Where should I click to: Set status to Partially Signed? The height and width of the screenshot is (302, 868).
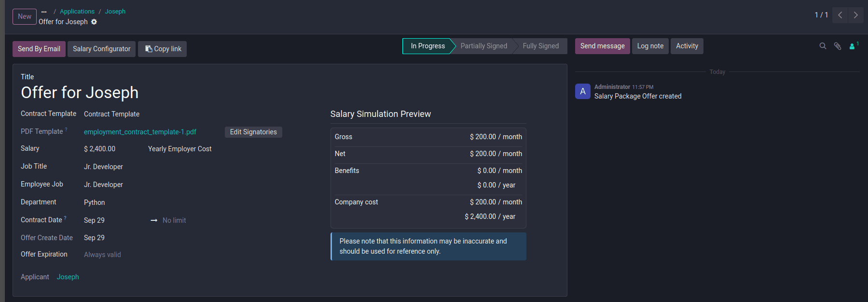tap(483, 46)
